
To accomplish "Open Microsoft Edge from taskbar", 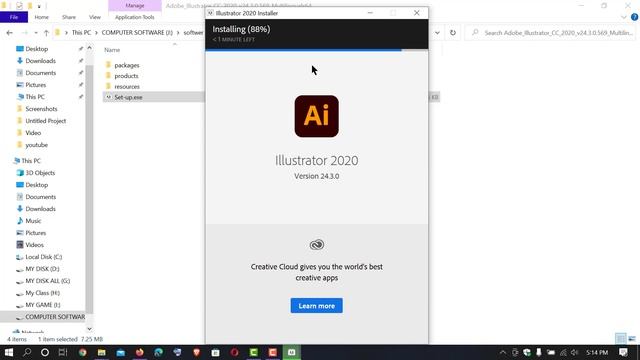I will coord(158,352).
